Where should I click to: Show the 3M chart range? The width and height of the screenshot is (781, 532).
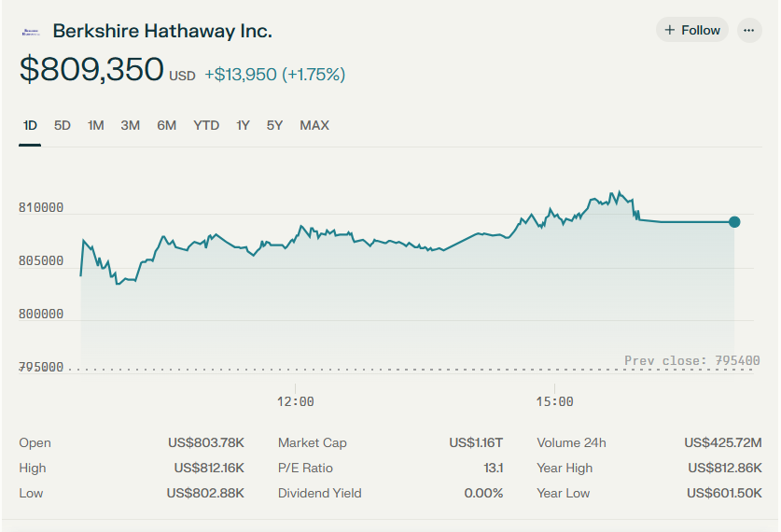click(x=130, y=125)
